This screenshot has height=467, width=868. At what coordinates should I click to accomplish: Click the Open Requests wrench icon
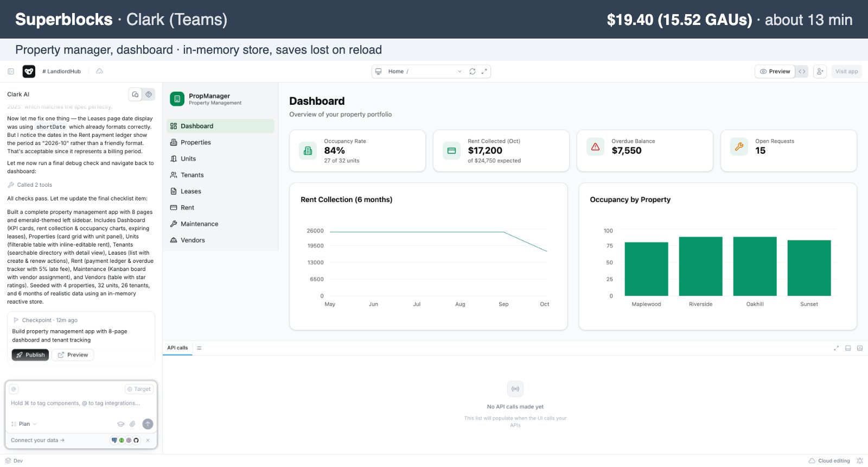coord(739,147)
